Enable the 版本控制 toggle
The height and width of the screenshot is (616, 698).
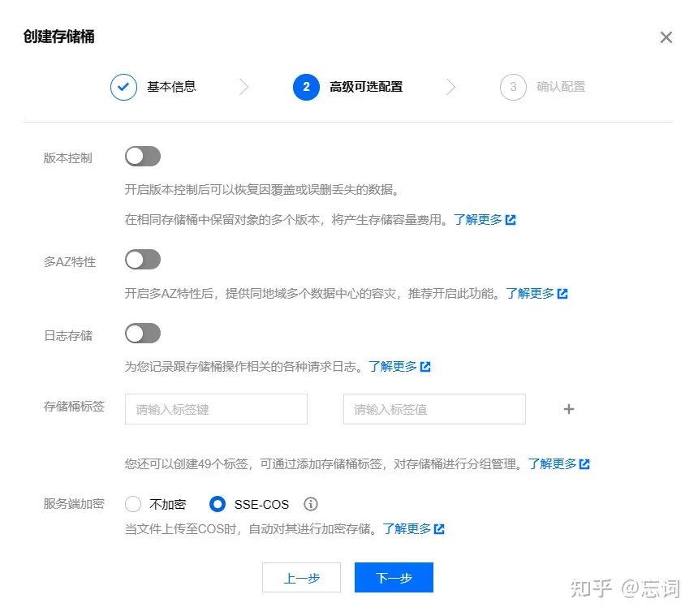(x=142, y=156)
